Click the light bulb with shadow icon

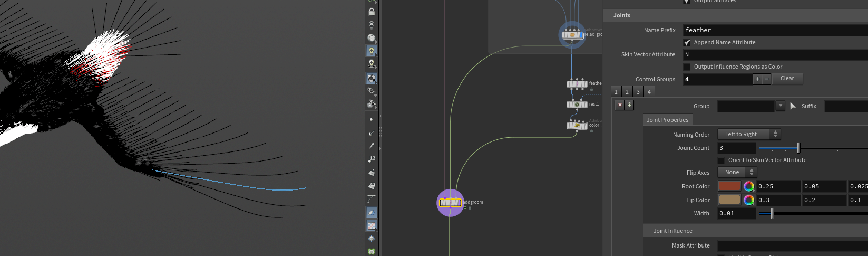point(372,64)
